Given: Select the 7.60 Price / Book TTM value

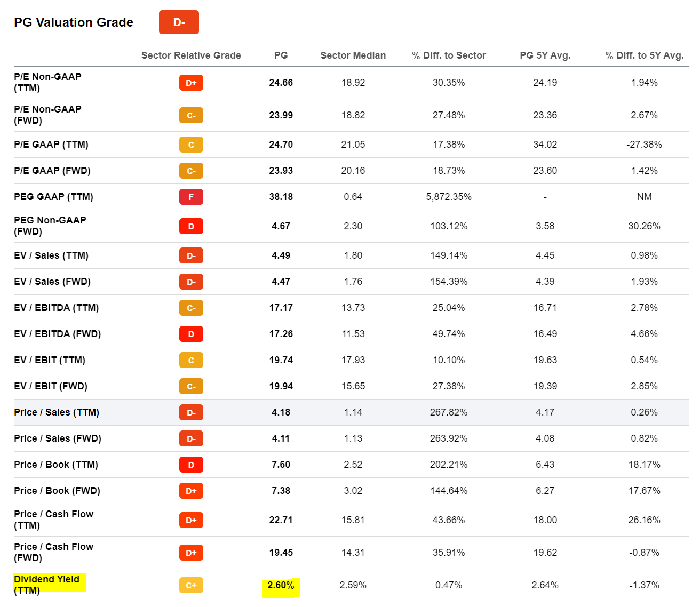Looking at the screenshot, I should (281, 465).
